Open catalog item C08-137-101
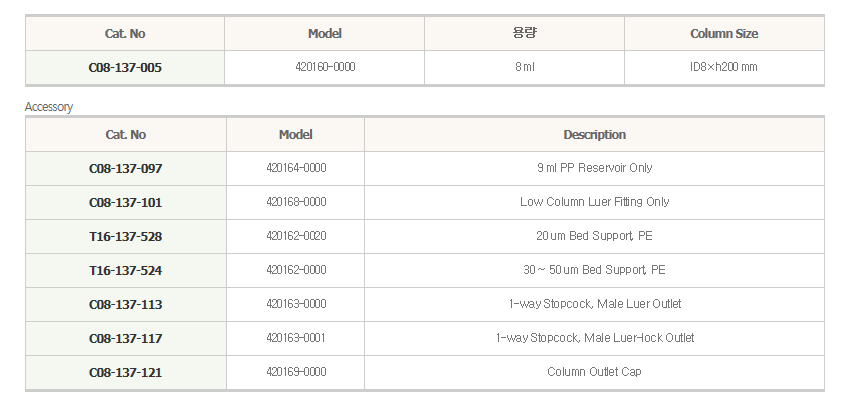842x410 pixels. coord(125,203)
